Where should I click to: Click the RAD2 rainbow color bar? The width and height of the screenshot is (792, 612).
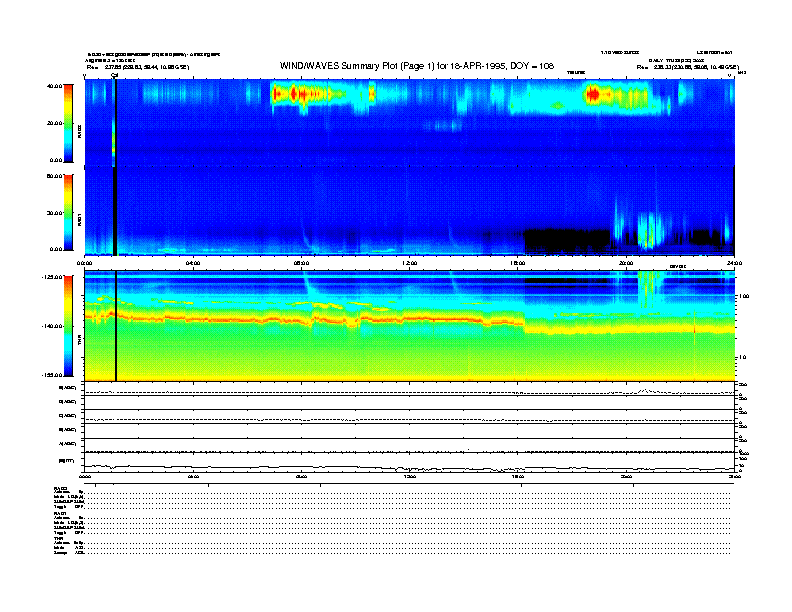click(68, 123)
